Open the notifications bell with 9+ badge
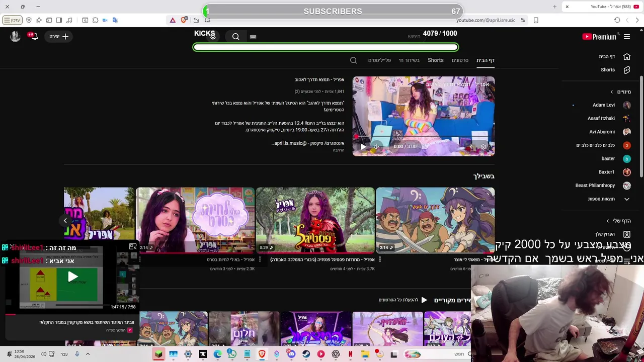The image size is (644, 362). (34, 36)
